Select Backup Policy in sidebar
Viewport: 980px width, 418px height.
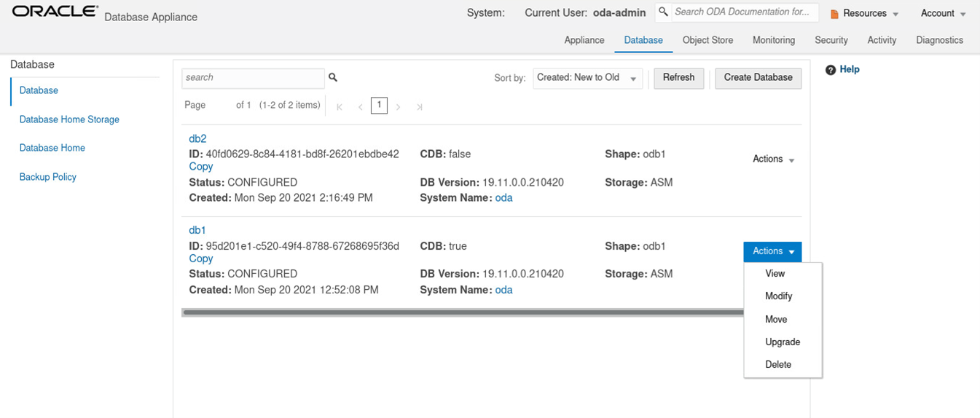tap(47, 177)
